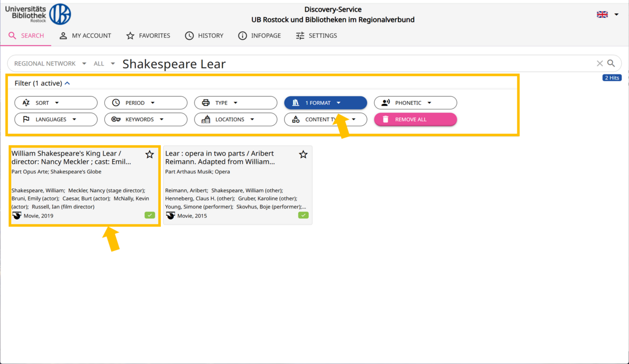Open the Keywords filter dropdown
629x364 pixels.
pyautogui.click(x=146, y=119)
